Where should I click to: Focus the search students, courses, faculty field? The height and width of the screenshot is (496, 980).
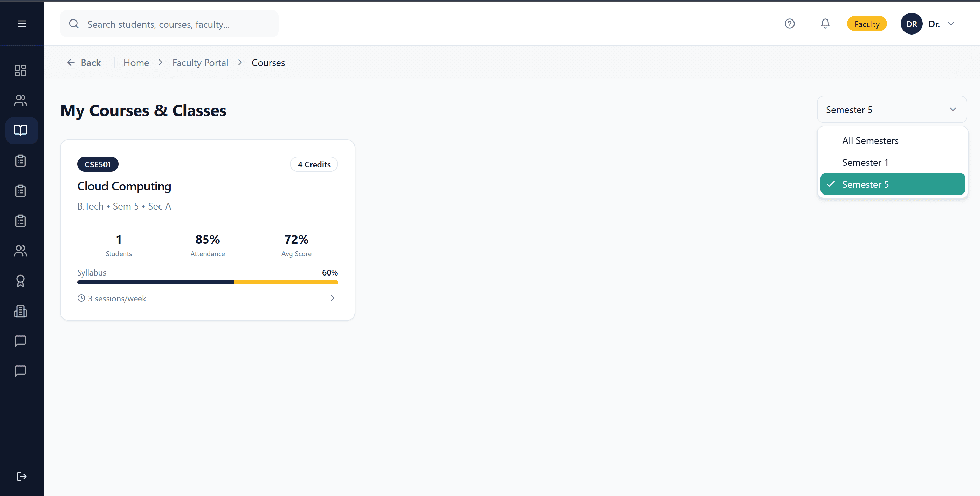point(169,24)
